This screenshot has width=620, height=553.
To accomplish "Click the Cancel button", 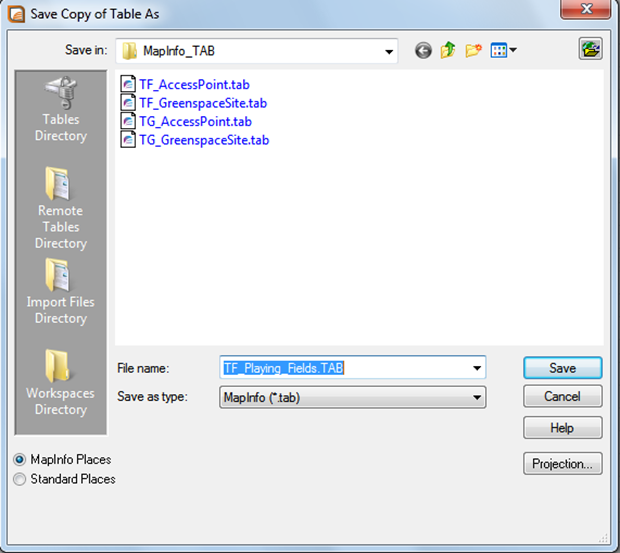I will pos(563,396).
